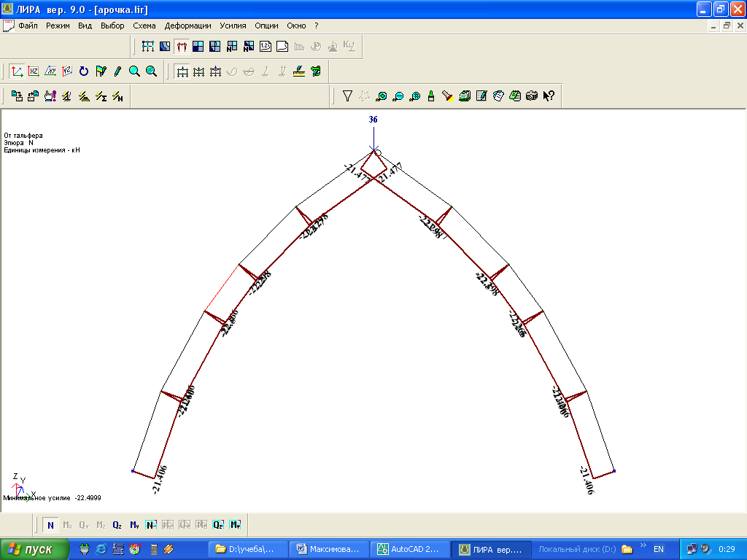Launch Internet Explorer from quick launch
This screenshot has width=747, height=560.
(101, 550)
